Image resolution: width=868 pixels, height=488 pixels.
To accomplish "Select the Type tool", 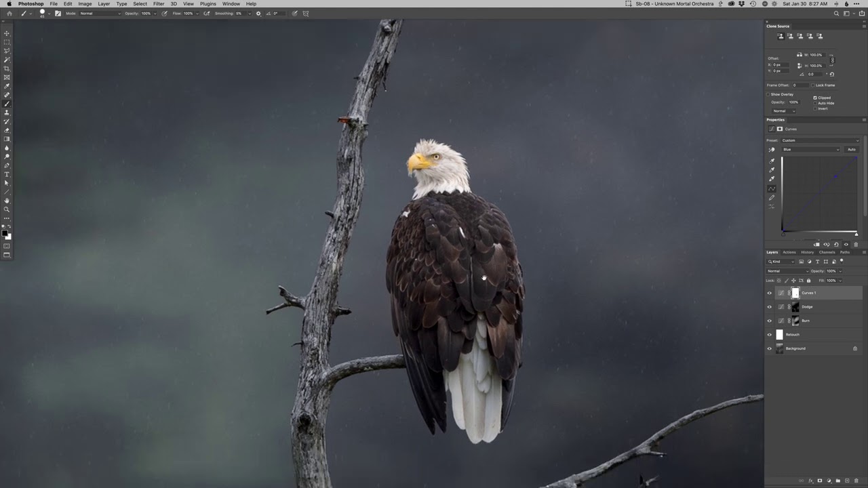I will point(7,174).
